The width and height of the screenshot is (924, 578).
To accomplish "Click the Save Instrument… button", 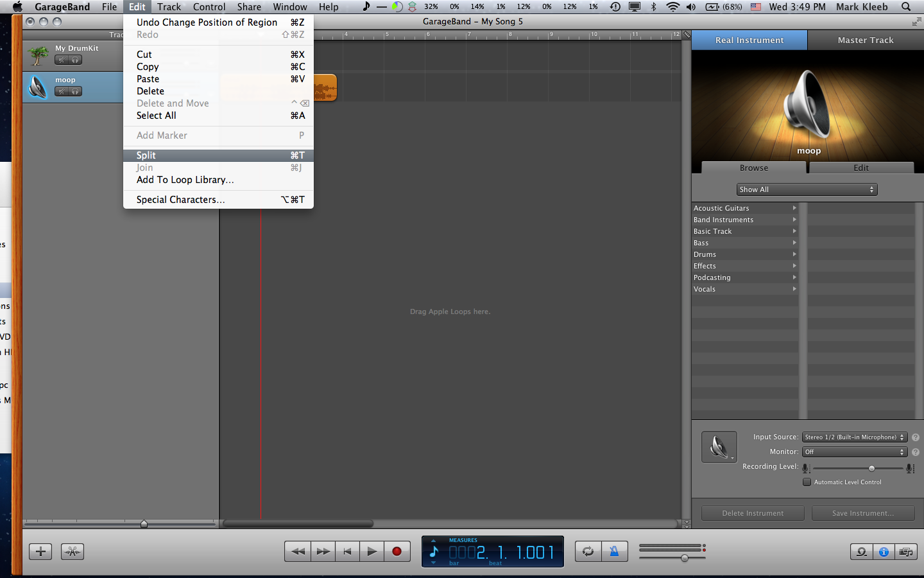I will 863,513.
